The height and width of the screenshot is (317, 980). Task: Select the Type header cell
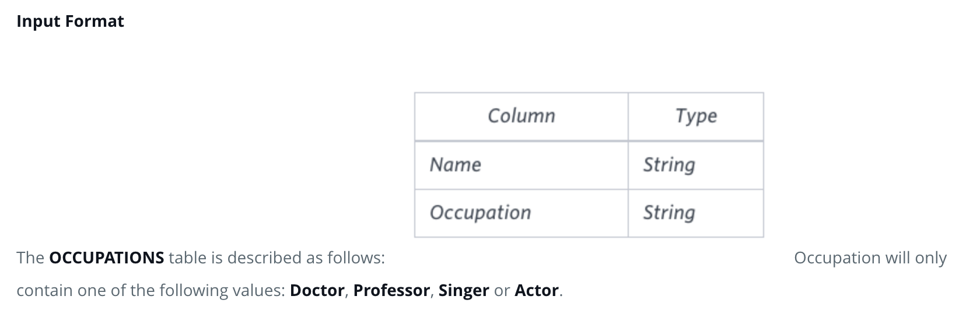(696, 116)
